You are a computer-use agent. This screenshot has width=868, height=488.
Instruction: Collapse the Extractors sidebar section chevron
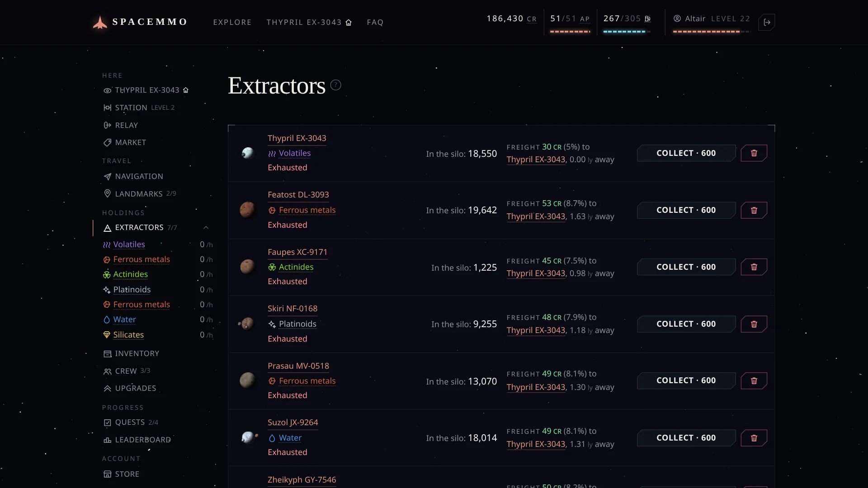click(206, 227)
